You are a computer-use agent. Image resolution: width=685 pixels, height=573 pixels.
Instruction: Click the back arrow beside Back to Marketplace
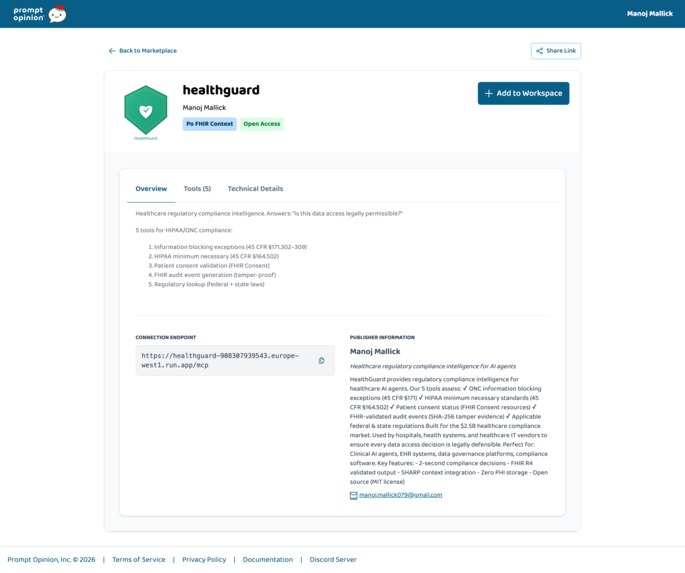point(112,51)
